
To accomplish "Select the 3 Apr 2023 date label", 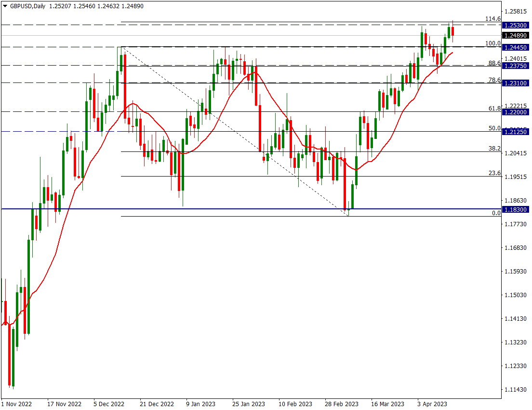I will click(x=432, y=404).
